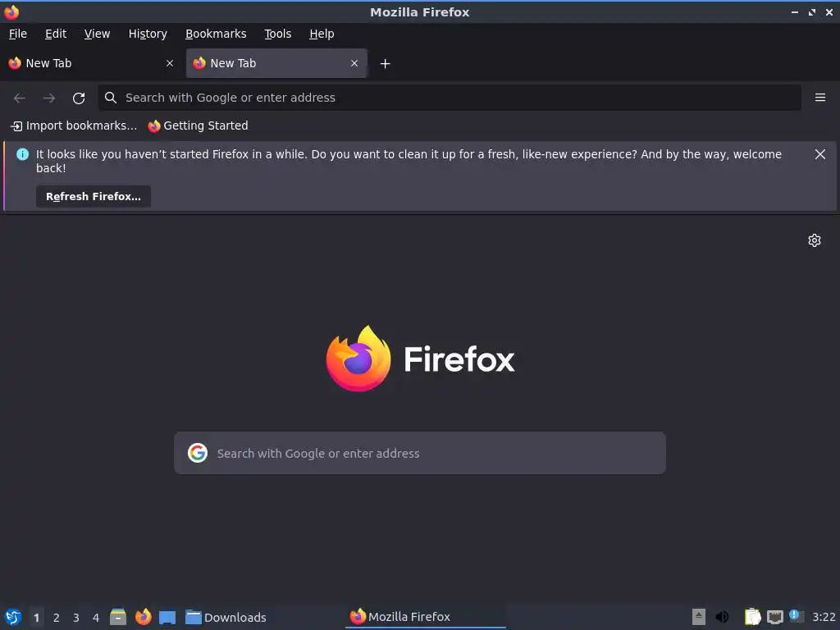Launch Firefox from the taskbar quick launch

[x=143, y=617]
